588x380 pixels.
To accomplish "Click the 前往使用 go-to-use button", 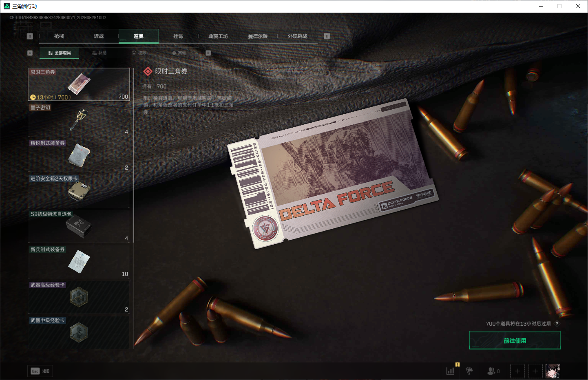I will coord(515,340).
